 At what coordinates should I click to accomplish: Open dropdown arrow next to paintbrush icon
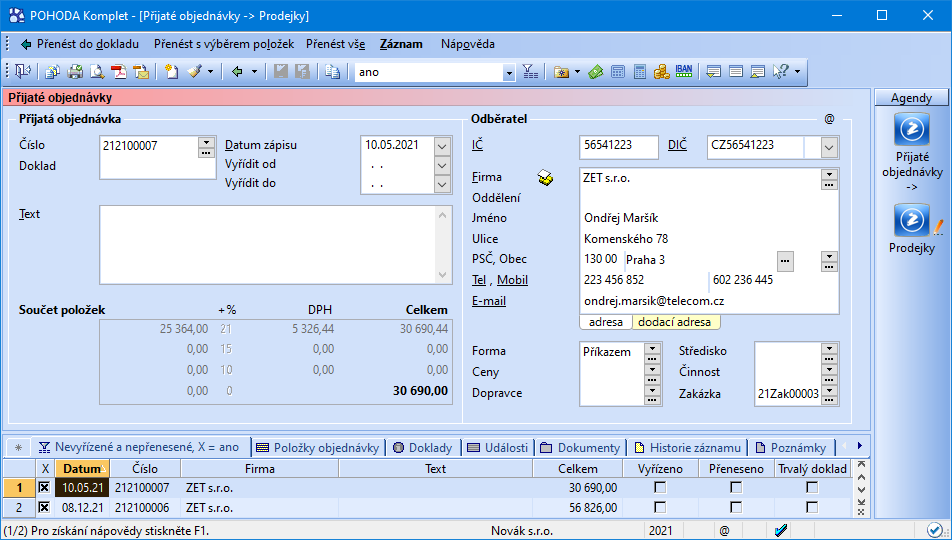210,72
